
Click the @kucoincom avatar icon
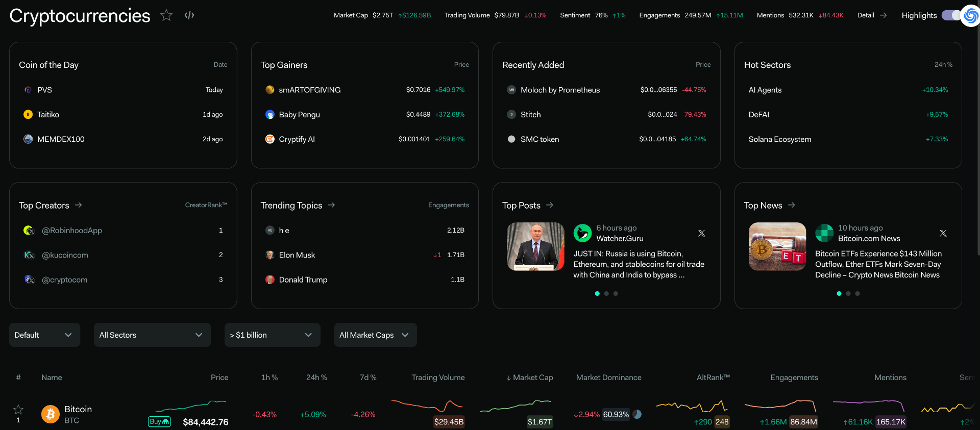29,255
